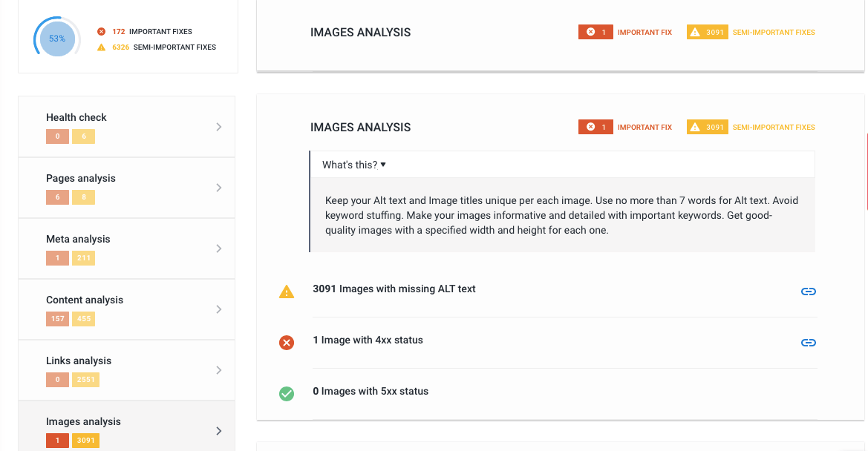Click the green check icon beside 5xx status
Image resolution: width=868 pixels, height=451 pixels.
[x=286, y=394]
